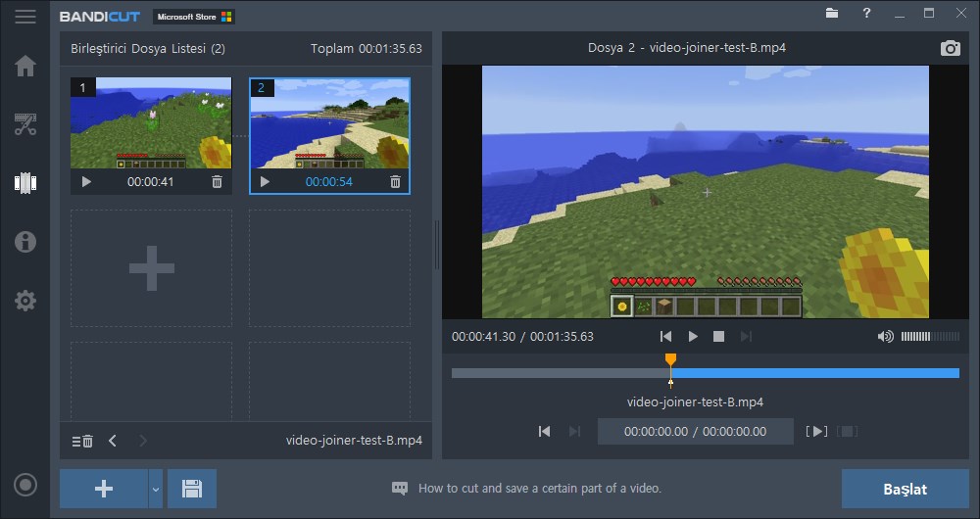Click the bracketed stop segment icon
The width and height of the screenshot is (980, 519).
(x=847, y=432)
